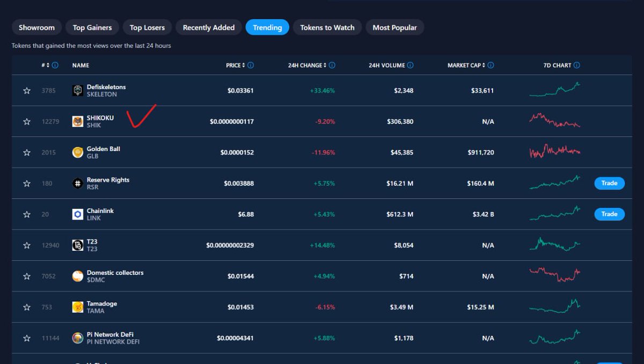Open the Tamadoge logo icon
This screenshot has width=644, height=364.
coord(78,307)
